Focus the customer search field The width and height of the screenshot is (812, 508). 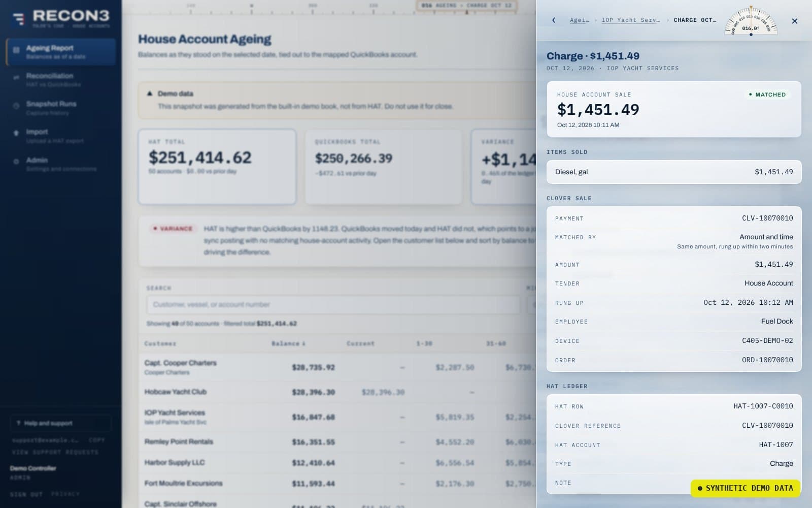(x=333, y=304)
